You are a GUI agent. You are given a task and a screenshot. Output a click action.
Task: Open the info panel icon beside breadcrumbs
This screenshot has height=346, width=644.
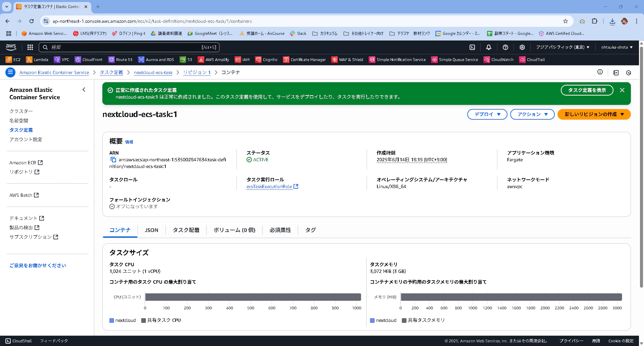click(600, 72)
